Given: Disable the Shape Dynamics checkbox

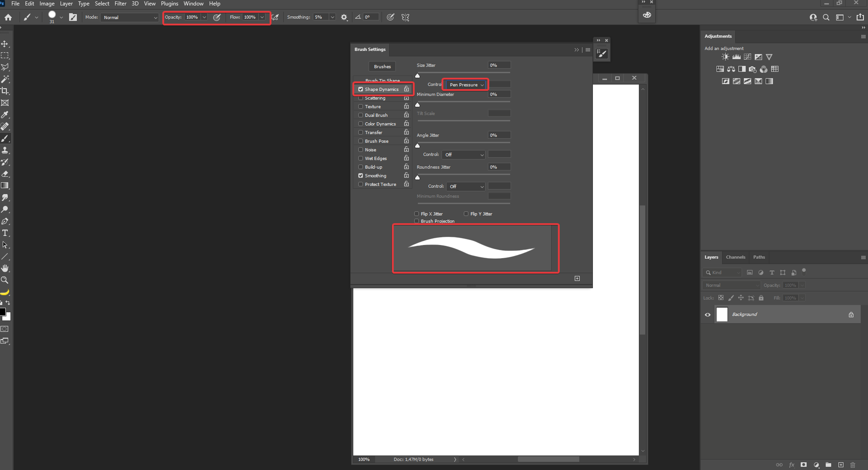Looking at the screenshot, I should click(361, 90).
